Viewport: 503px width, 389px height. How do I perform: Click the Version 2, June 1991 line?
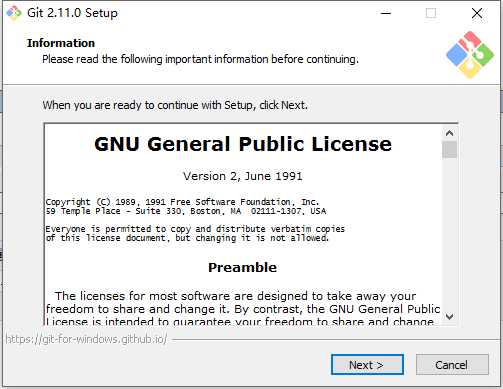pyautogui.click(x=243, y=176)
